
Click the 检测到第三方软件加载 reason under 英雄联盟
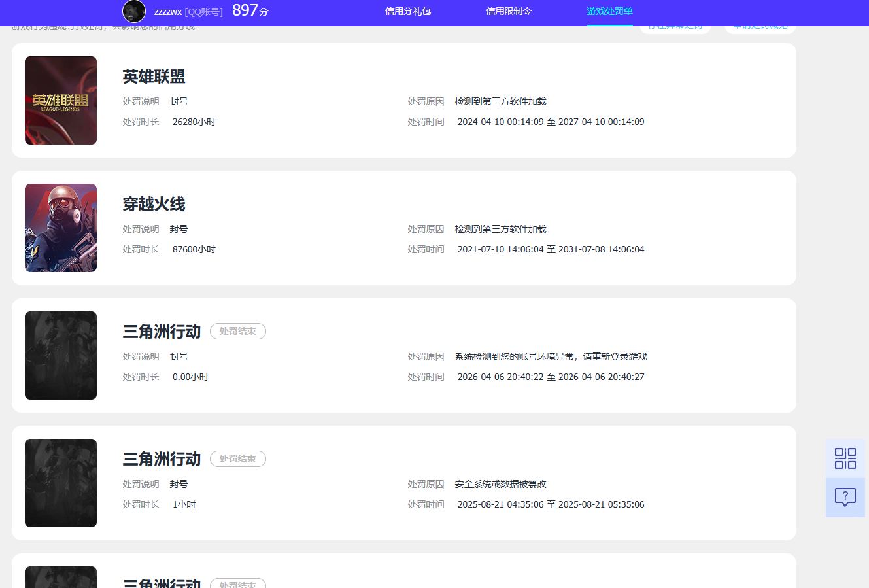[x=500, y=101]
